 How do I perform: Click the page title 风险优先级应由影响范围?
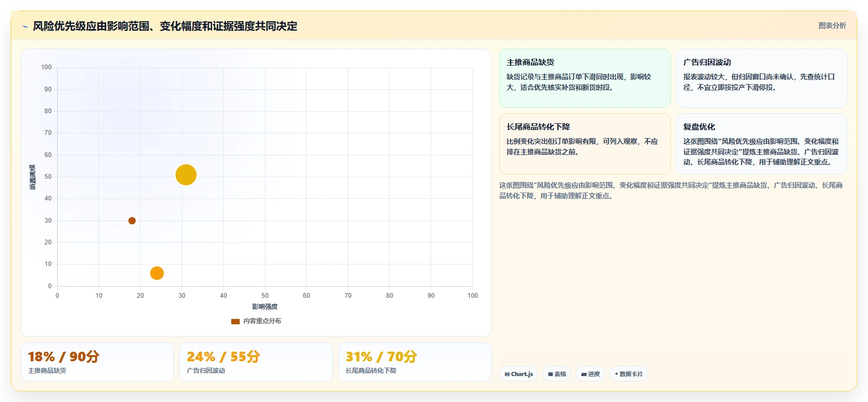[x=165, y=26]
